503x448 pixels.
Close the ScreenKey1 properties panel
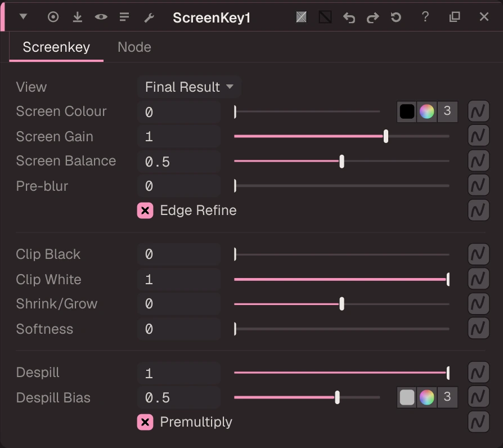(x=484, y=17)
